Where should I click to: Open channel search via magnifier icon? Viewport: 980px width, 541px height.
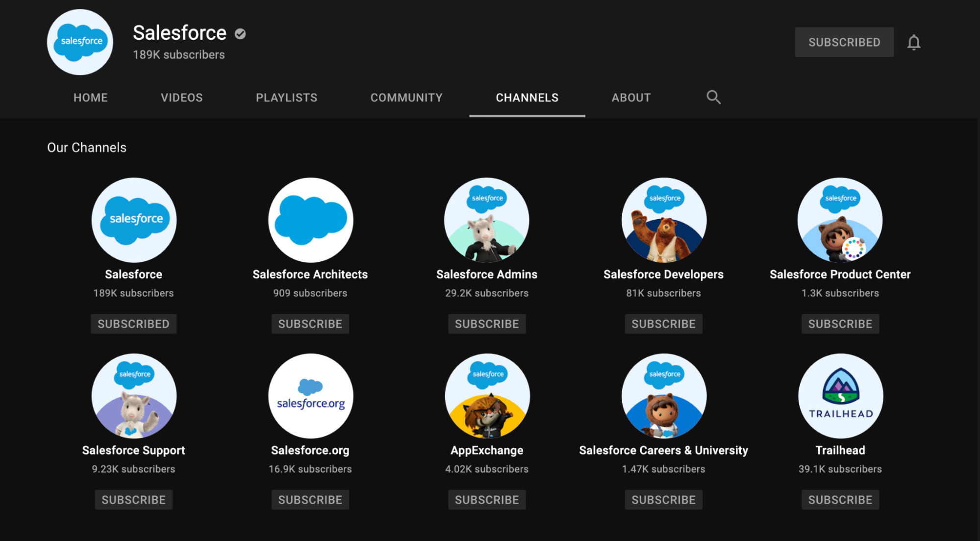coord(713,97)
